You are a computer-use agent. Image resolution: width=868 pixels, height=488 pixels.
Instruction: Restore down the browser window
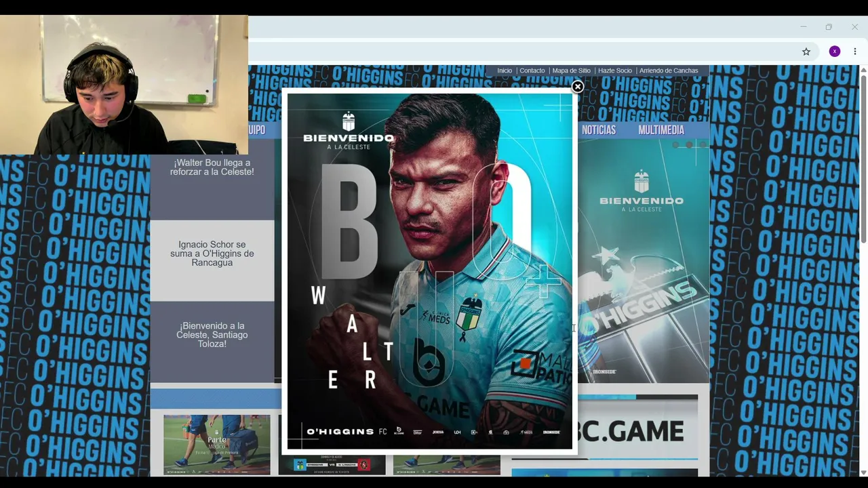829,27
